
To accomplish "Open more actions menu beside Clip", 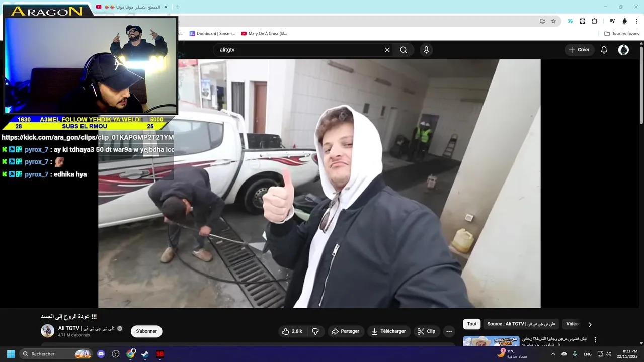I will tap(449, 331).
